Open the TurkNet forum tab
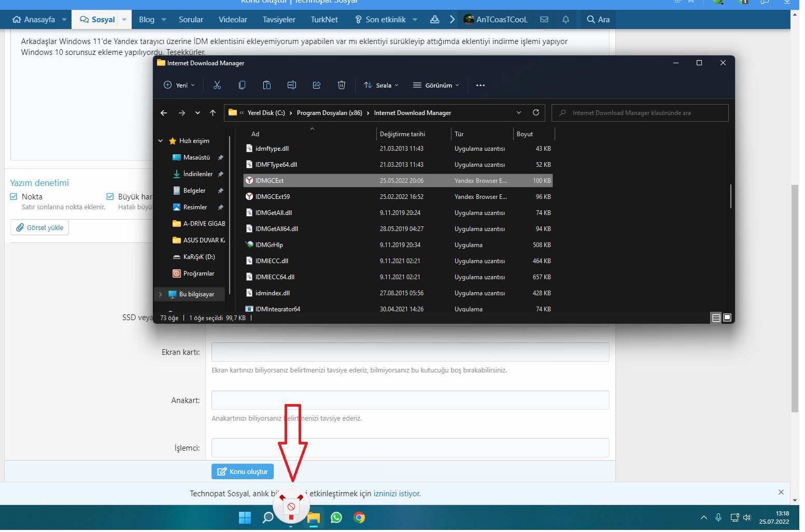The width and height of the screenshot is (805, 532). click(324, 20)
